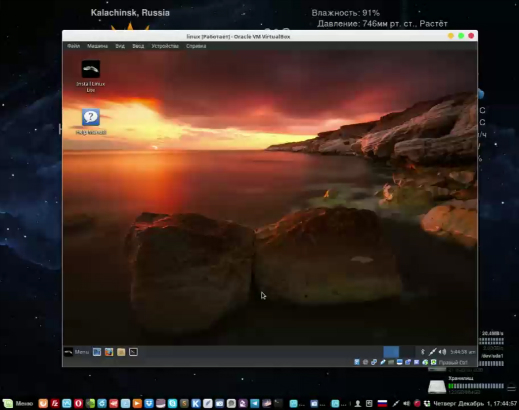Image resolution: width=519 pixels, height=410 pixels.
Task: Switch to the second guest workspace
Action: pyautogui.click(x=407, y=352)
